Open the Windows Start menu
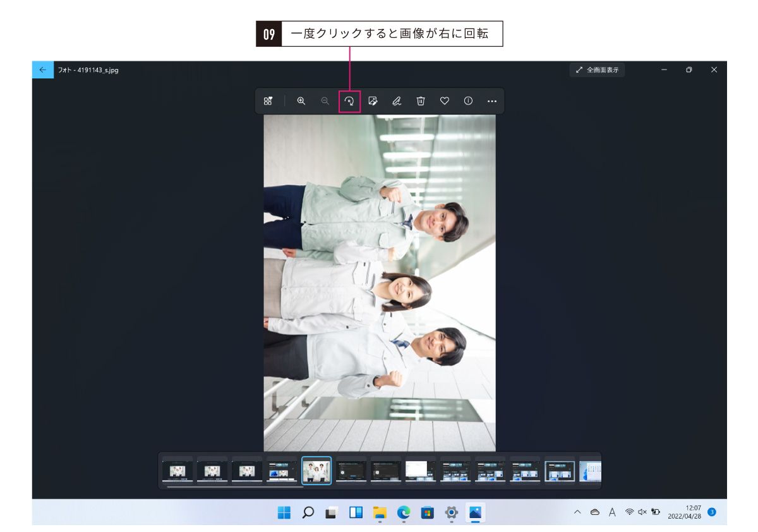 click(284, 512)
